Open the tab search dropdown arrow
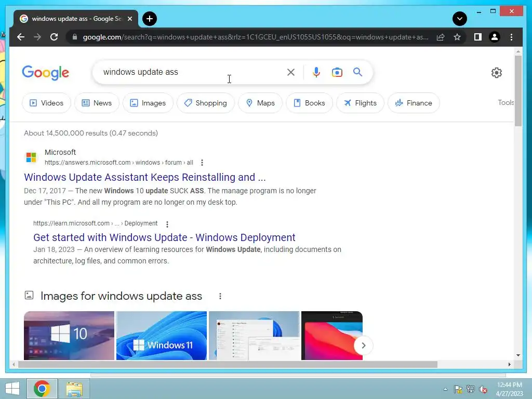532x399 pixels. pyautogui.click(x=459, y=19)
